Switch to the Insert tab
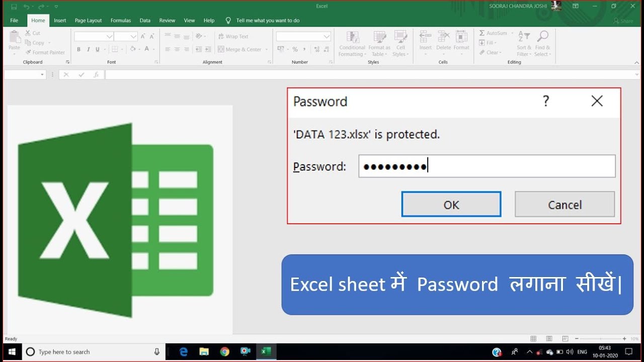The image size is (644, 362). (x=60, y=21)
